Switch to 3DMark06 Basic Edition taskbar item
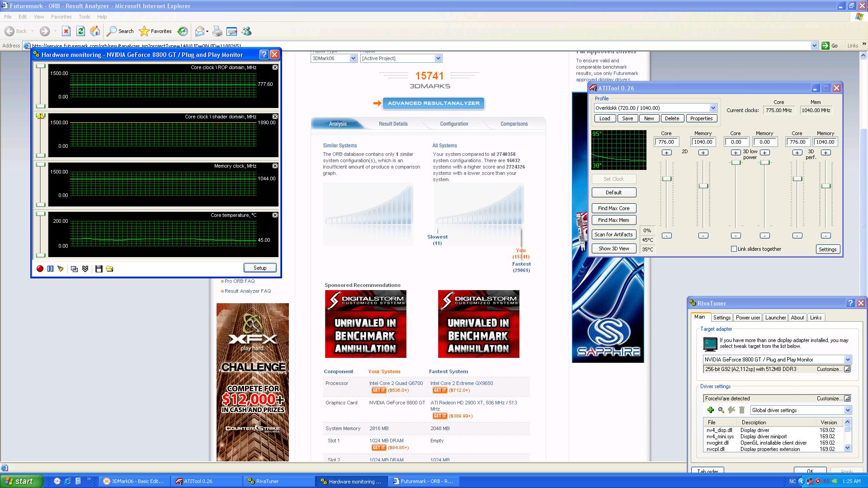This screenshot has width=868, height=488. [134, 481]
